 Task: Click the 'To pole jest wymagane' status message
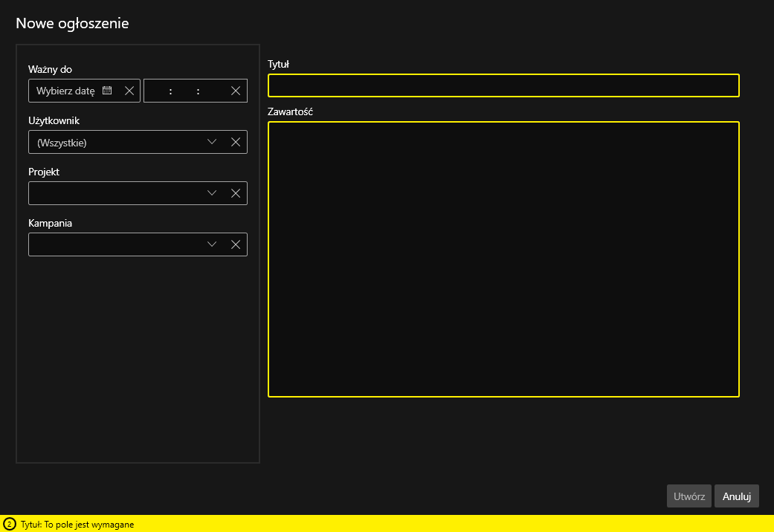pos(77,525)
